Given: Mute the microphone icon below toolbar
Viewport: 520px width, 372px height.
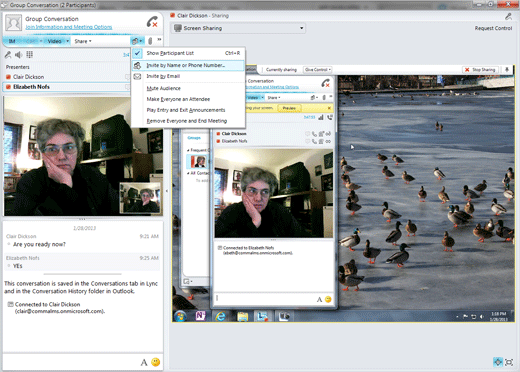Looking at the screenshot, I should (8, 55).
